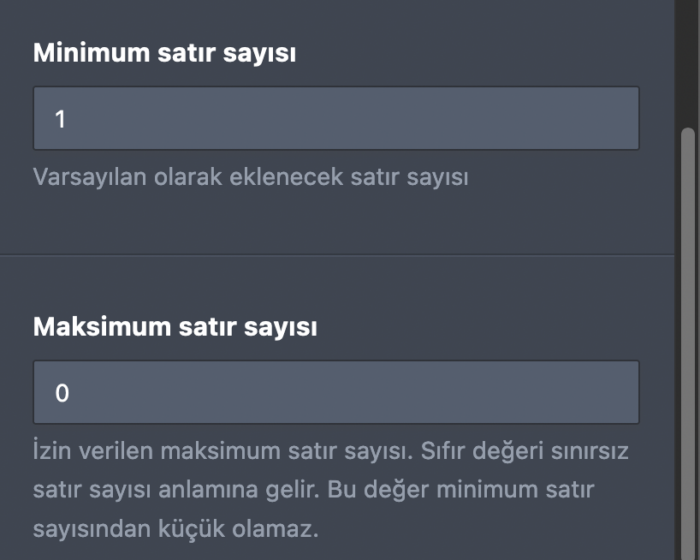The height and width of the screenshot is (560, 700).
Task: Click the Minimum satır sayısı input field
Action: (x=336, y=119)
